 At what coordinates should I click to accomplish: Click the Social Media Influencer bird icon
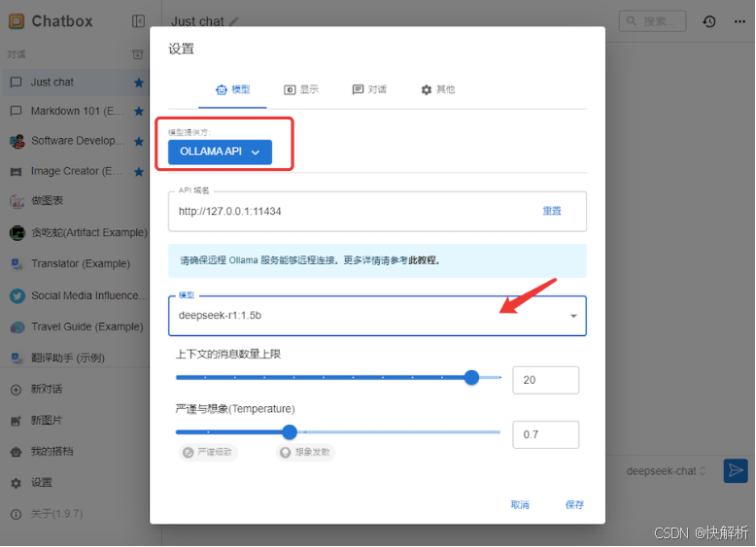pyautogui.click(x=17, y=296)
